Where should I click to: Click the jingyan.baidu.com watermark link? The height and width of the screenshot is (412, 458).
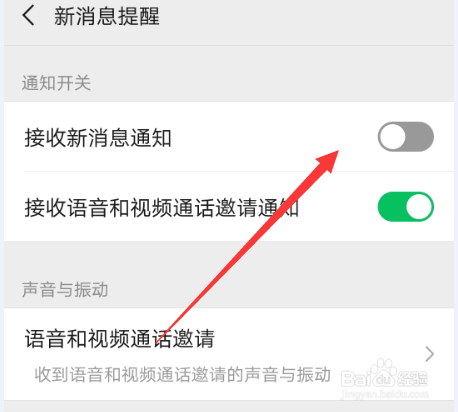(x=385, y=394)
